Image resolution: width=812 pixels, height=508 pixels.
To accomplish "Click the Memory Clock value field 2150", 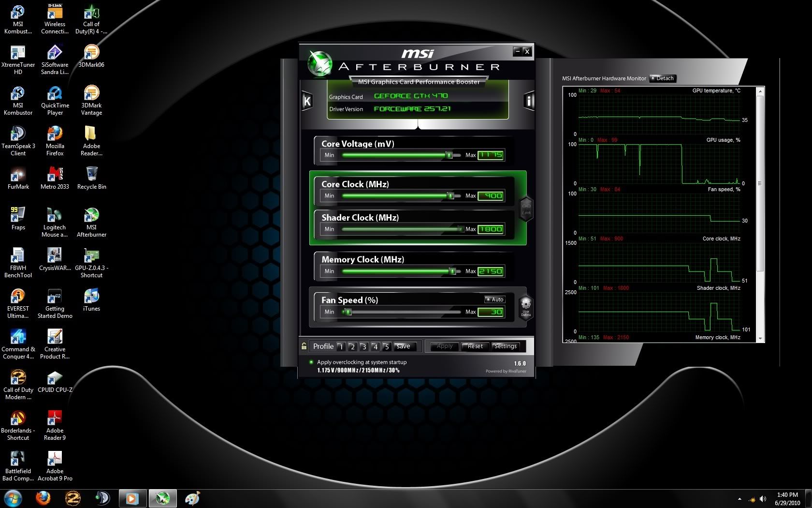I will coord(491,271).
